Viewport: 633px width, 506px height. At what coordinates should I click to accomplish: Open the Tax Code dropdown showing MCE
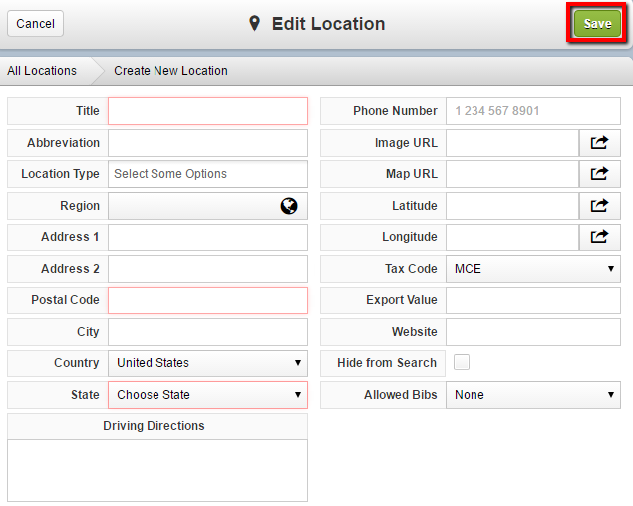point(533,269)
